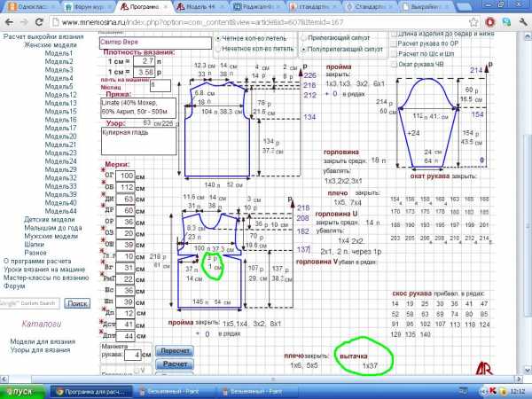Tick the Окат рукава ЧВ checkbox
Image resolution: width=532 pixels, height=399 pixels.
394,65
